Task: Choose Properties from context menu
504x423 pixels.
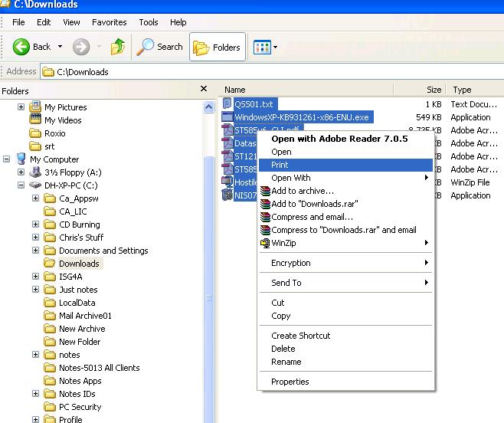Action: click(346, 382)
